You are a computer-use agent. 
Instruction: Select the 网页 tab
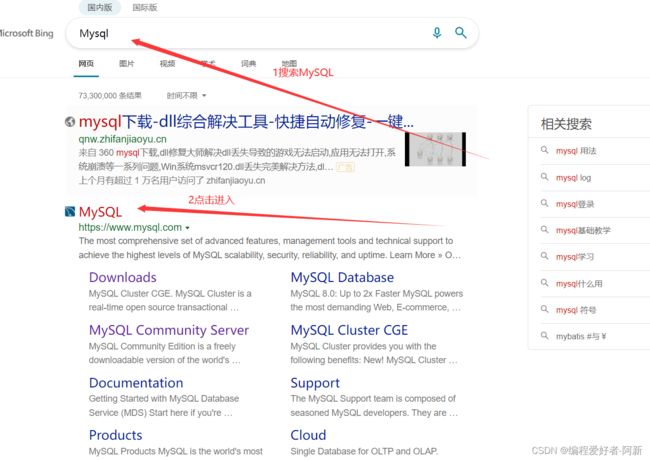point(86,63)
